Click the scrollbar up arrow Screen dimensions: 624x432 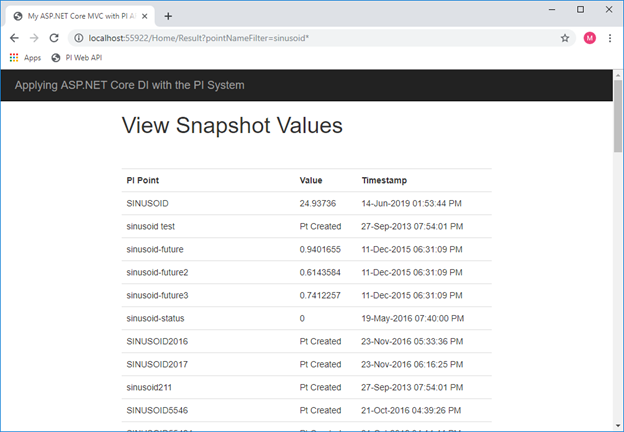(x=618, y=75)
